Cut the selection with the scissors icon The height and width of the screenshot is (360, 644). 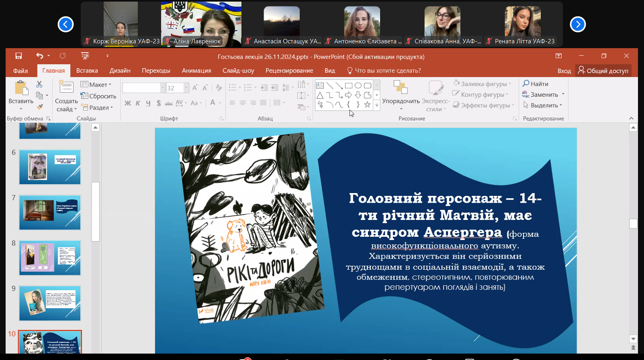click(39, 84)
